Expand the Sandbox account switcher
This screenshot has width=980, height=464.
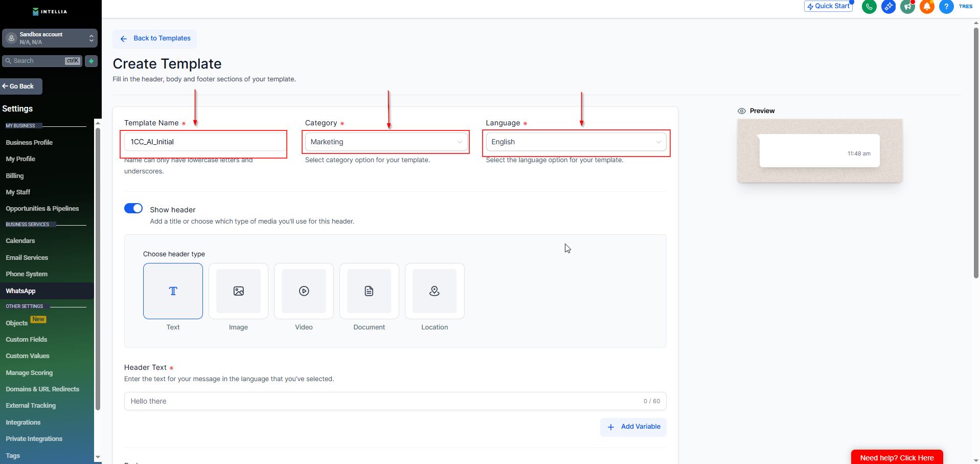[50, 38]
